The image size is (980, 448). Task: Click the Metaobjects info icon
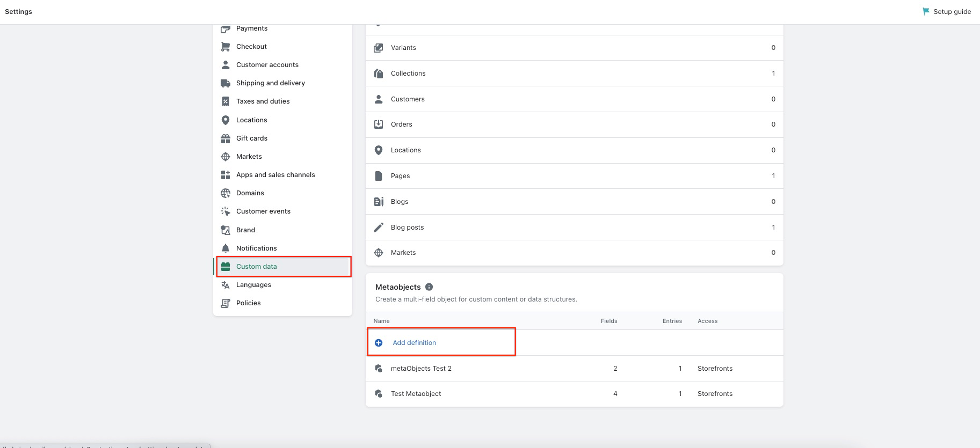point(429,287)
